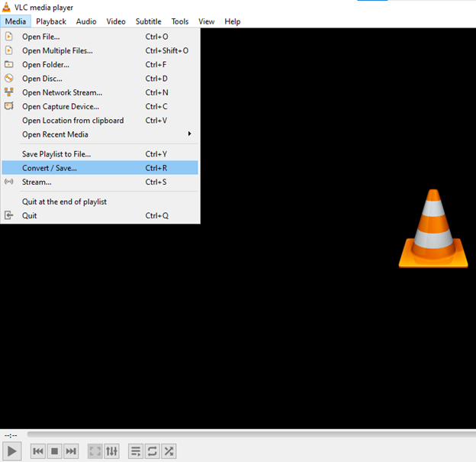The image size is (476, 462).
Task: Toggle the playlist view
Action: click(136, 451)
